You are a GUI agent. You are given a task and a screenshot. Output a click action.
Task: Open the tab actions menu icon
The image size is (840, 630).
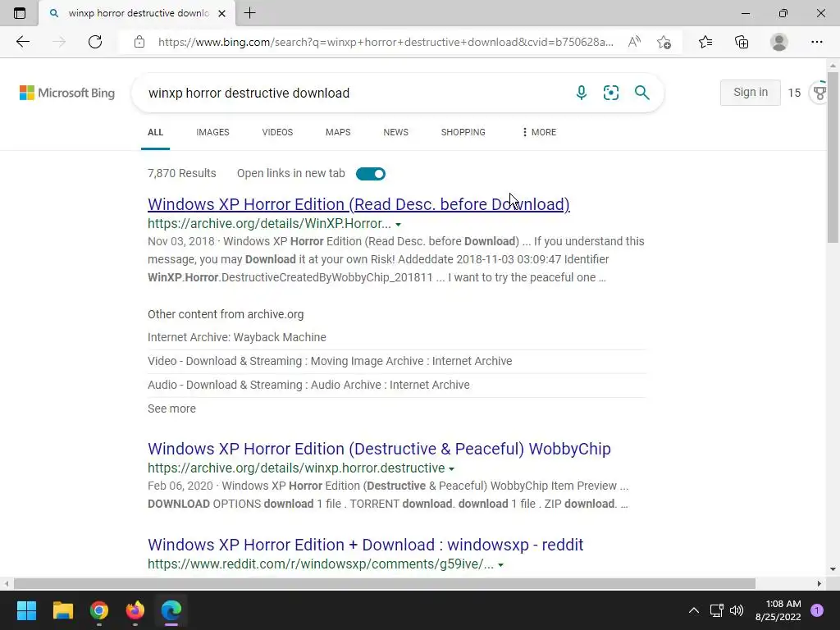[x=20, y=13]
